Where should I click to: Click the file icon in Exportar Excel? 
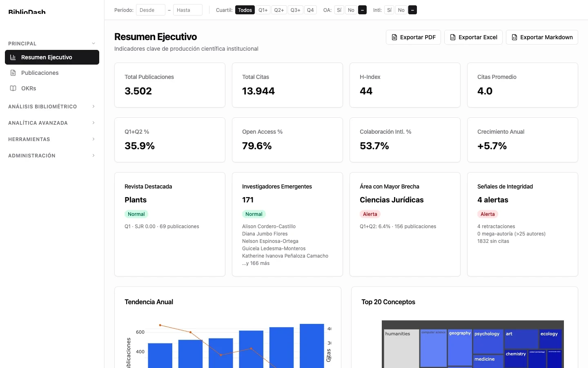click(x=453, y=37)
